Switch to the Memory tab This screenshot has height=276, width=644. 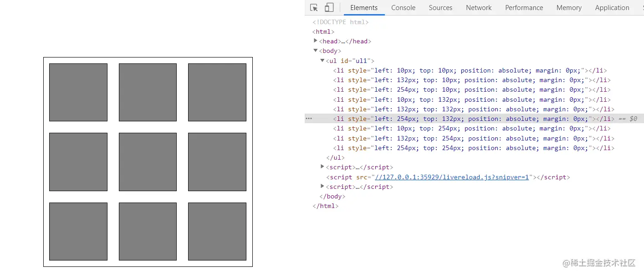(x=569, y=8)
